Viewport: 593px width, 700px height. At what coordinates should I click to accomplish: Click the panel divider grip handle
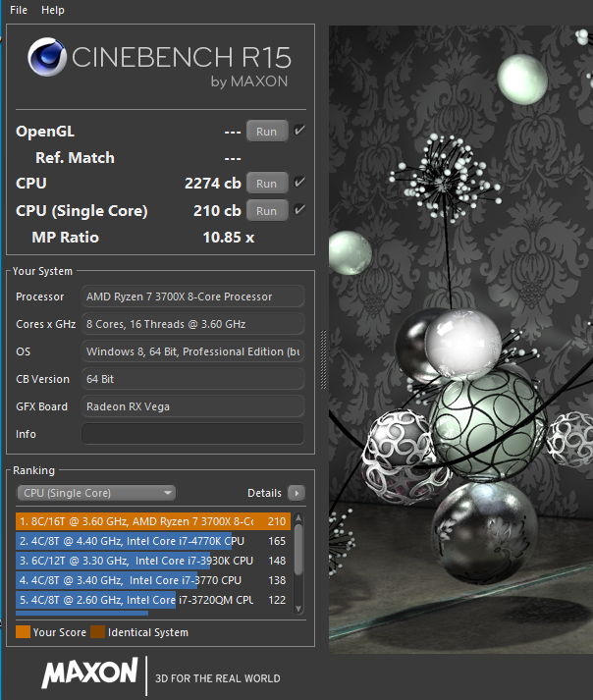click(323, 360)
